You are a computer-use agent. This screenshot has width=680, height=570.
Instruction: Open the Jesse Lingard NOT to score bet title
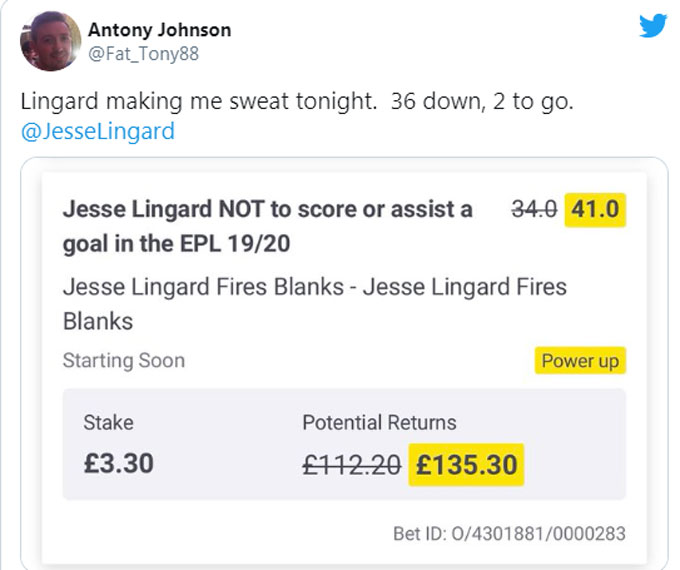point(267,226)
